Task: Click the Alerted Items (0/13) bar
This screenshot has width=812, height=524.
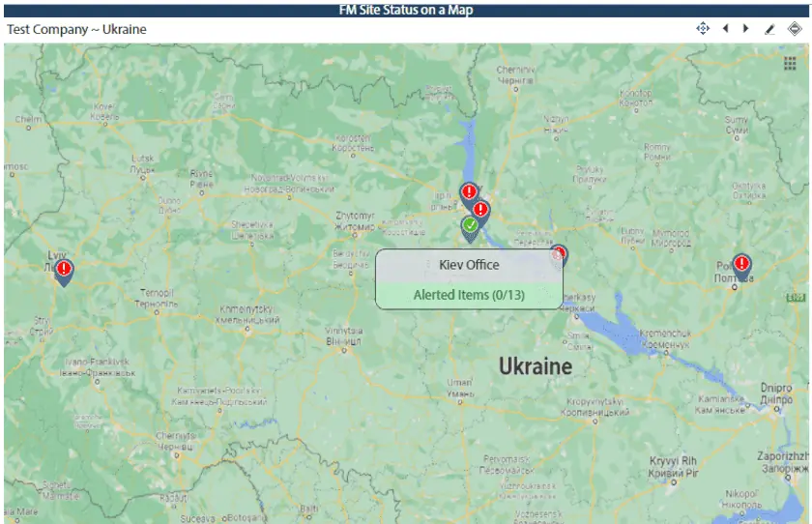Action: (x=469, y=296)
